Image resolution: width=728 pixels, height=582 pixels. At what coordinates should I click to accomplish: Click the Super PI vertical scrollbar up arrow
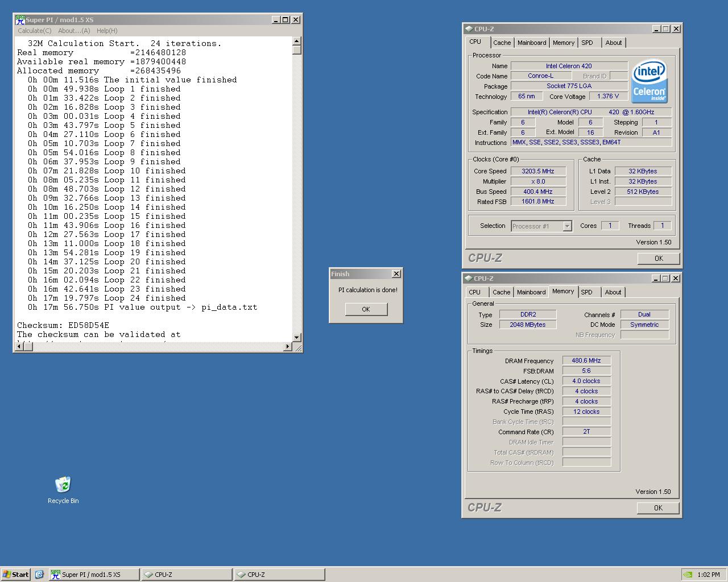coord(297,41)
